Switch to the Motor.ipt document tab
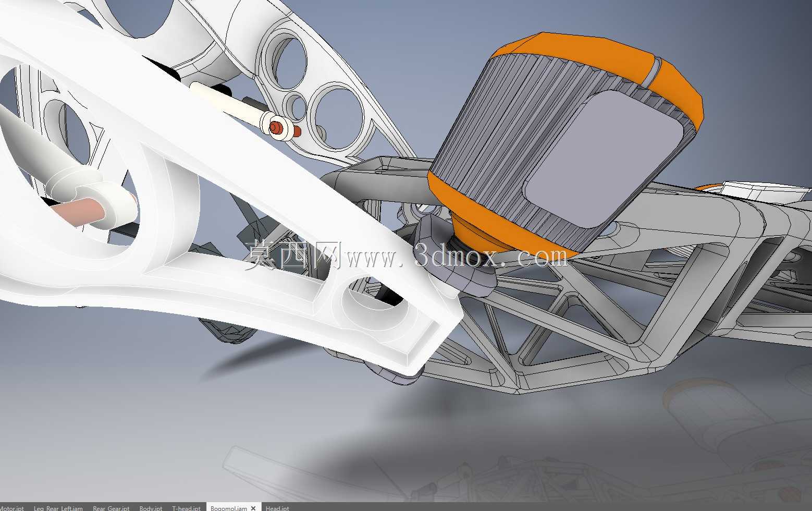The height and width of the screenshot is (511, 812). tap(11, 507)
